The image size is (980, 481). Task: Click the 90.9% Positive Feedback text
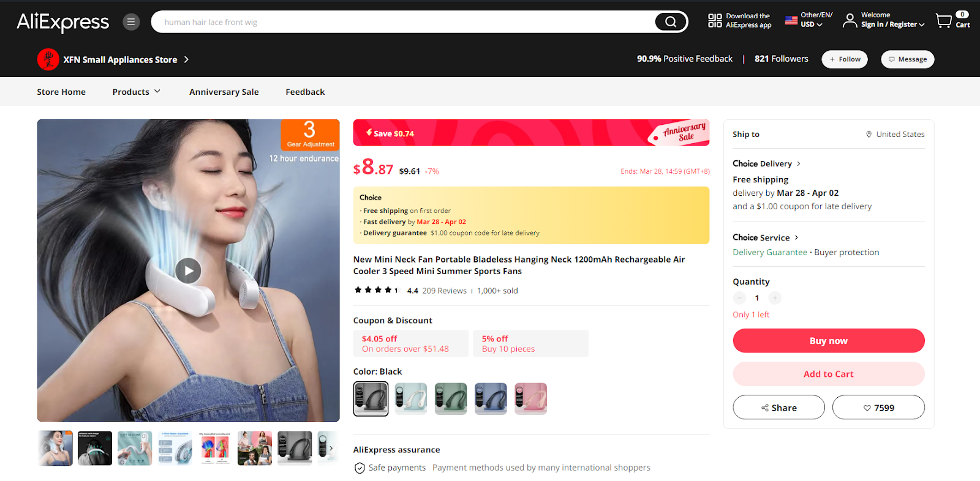tap(685, 59)
